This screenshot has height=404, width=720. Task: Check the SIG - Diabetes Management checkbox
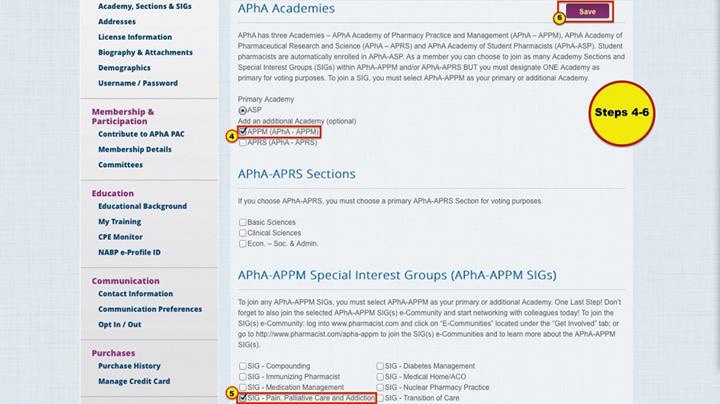[x=380, y=366]
